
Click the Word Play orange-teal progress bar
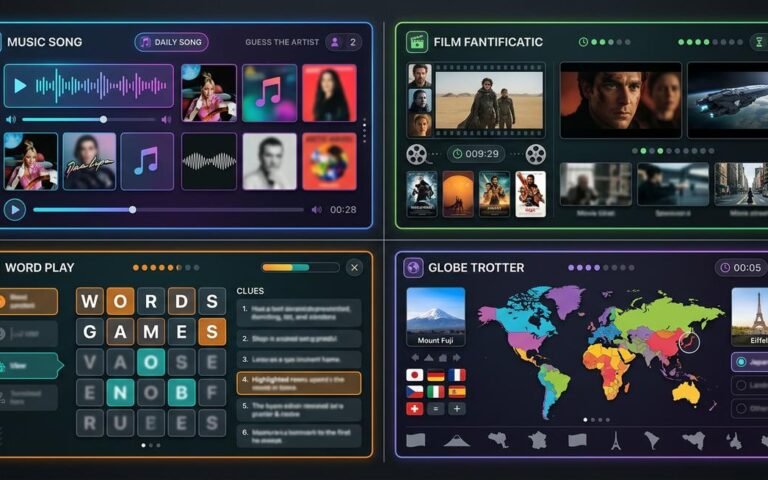coord(300,267)
